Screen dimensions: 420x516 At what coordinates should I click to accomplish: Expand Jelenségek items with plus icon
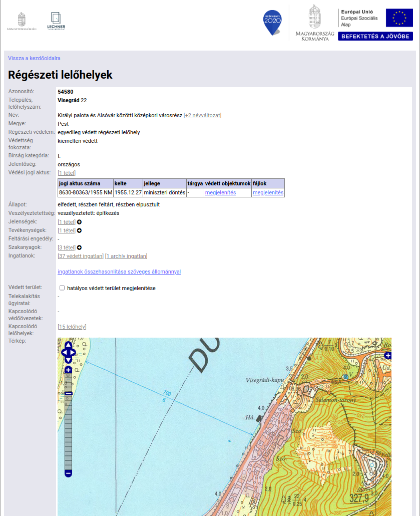79,222
